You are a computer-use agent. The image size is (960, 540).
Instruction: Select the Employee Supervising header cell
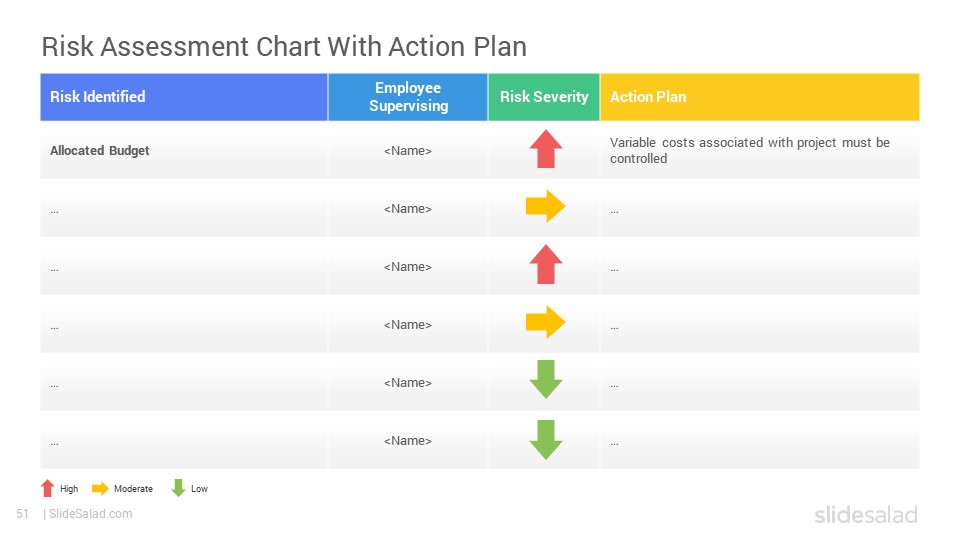pos(408,97)
